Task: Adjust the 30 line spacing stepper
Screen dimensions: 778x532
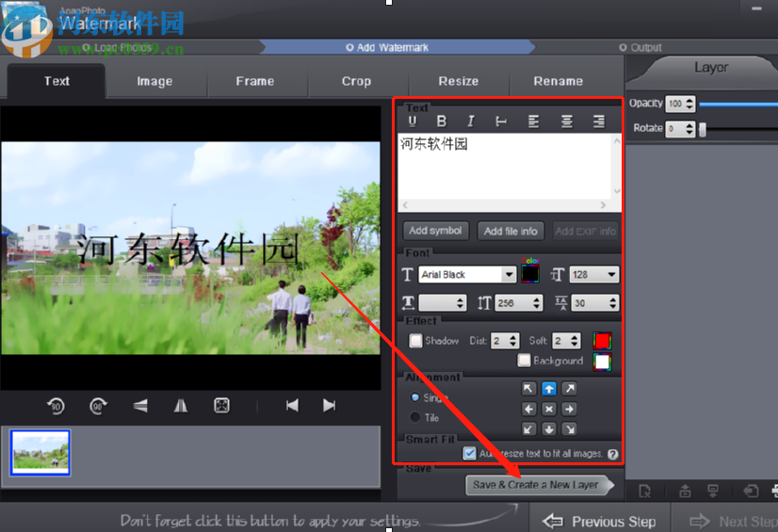Action: coord(613,303)
